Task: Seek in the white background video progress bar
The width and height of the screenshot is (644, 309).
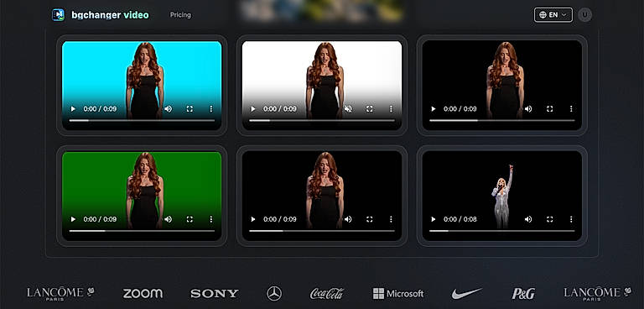Action: point(322,121)
